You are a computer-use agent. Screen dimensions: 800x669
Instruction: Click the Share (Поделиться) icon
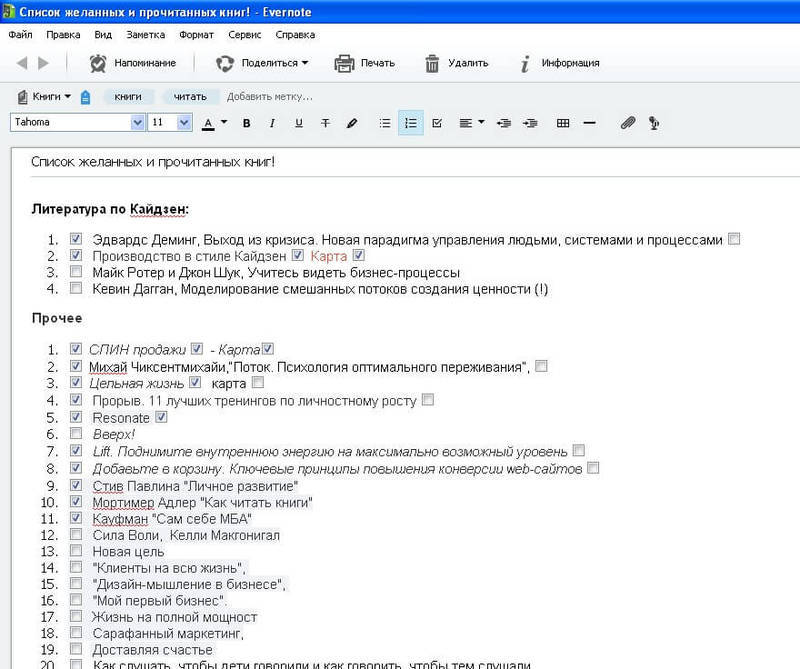224,63
